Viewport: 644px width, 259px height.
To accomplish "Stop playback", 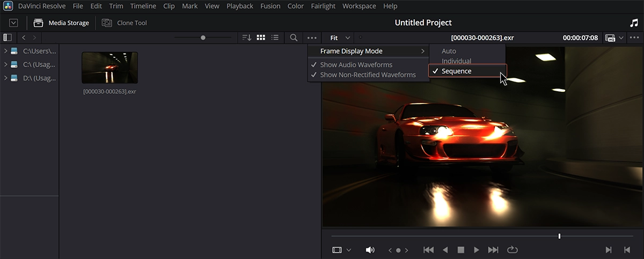I will pyautogui.click(x=460, y=250).
